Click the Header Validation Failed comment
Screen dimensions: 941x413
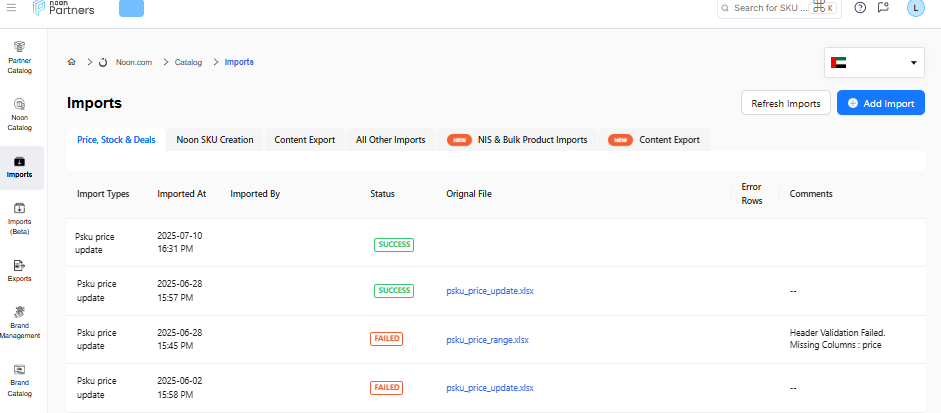(837, 339)
